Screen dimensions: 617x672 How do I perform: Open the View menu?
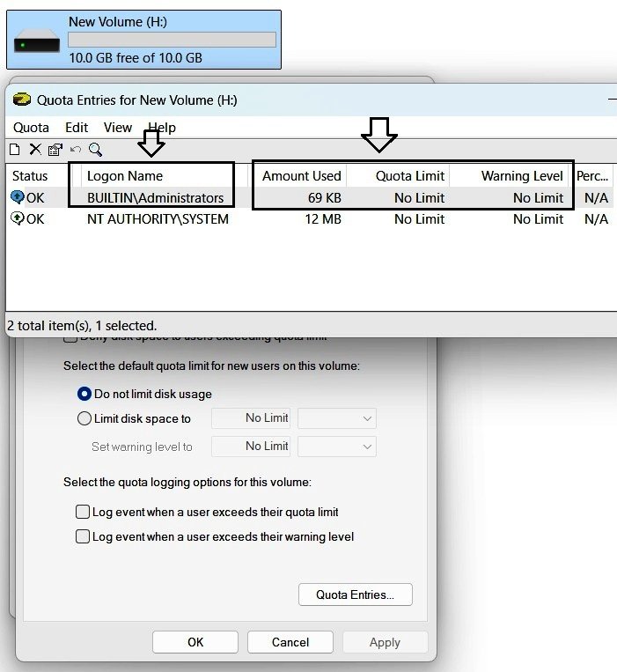click(x=118, y=128)
